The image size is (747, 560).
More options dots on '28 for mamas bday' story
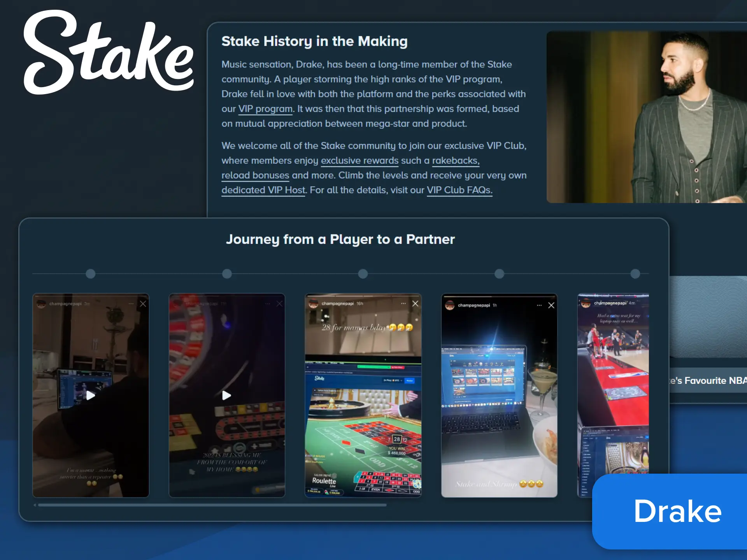(403, 304)
